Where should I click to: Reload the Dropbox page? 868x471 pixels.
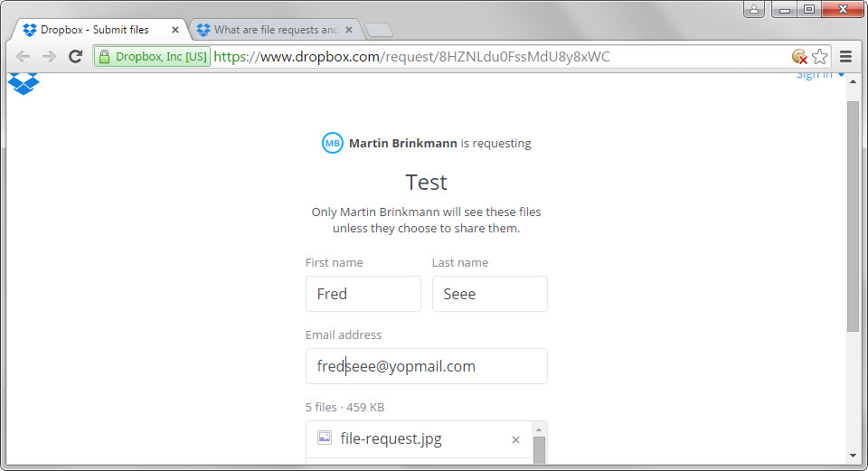[x=75, y=56]
